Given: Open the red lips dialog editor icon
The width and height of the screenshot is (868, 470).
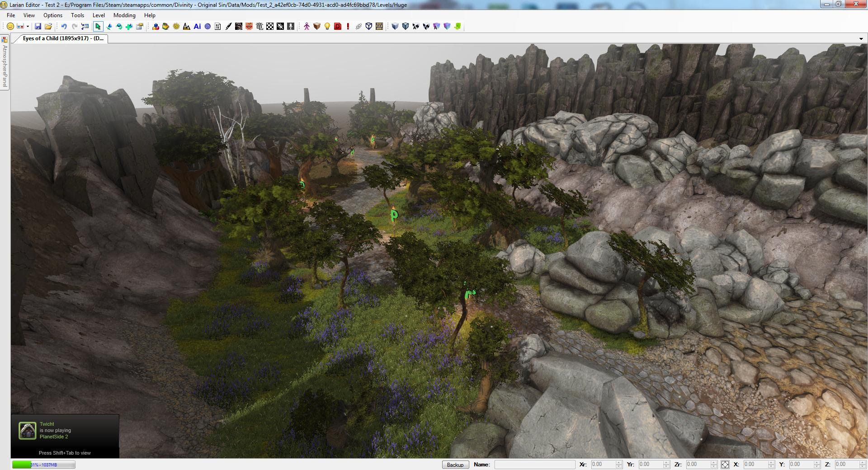Looking at the screenshot, I should coord(249,27).
